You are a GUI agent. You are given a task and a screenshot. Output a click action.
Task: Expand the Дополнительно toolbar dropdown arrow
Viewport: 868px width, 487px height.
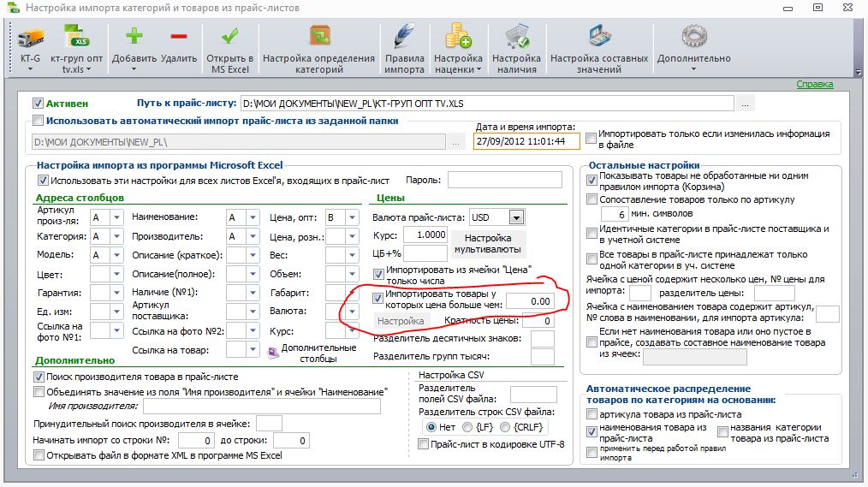click(693, 69)
